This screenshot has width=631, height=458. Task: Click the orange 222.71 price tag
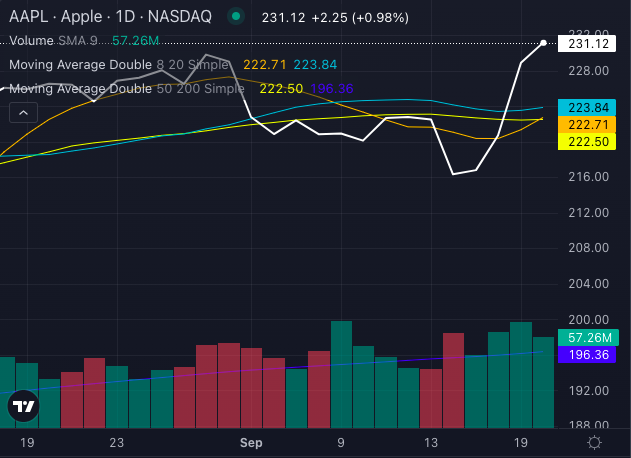[x=589, y=125]
